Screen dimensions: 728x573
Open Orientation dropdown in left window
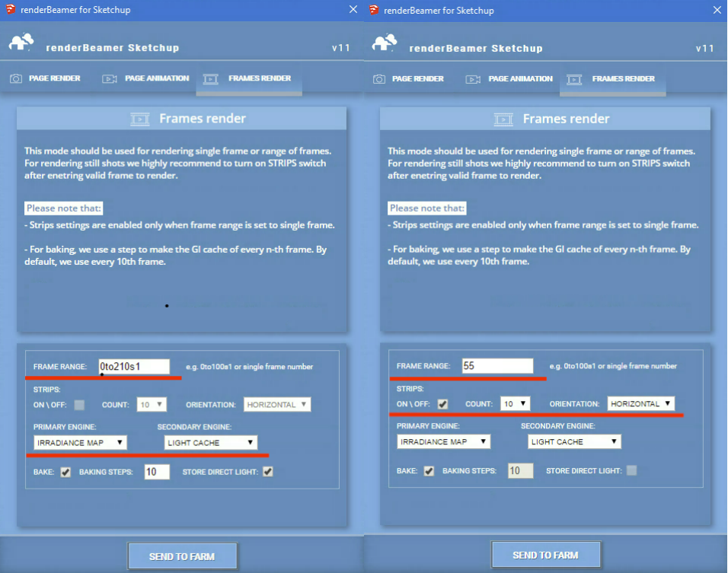(277, 405)
